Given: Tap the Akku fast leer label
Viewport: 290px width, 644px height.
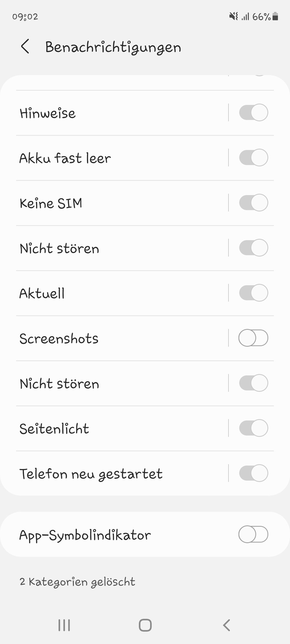Looking at the screenshot, I should 65,158.
